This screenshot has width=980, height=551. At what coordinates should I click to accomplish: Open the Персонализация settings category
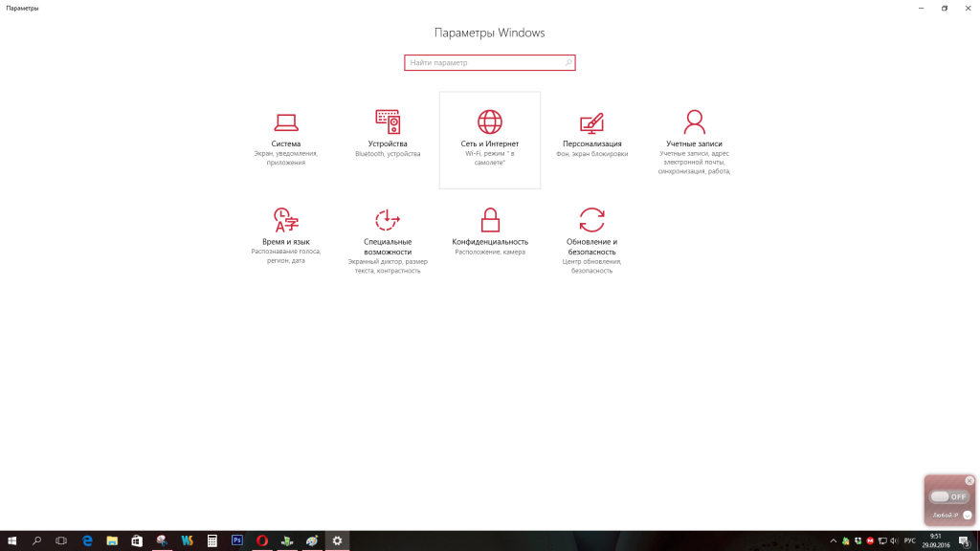(x=591, y=140)
